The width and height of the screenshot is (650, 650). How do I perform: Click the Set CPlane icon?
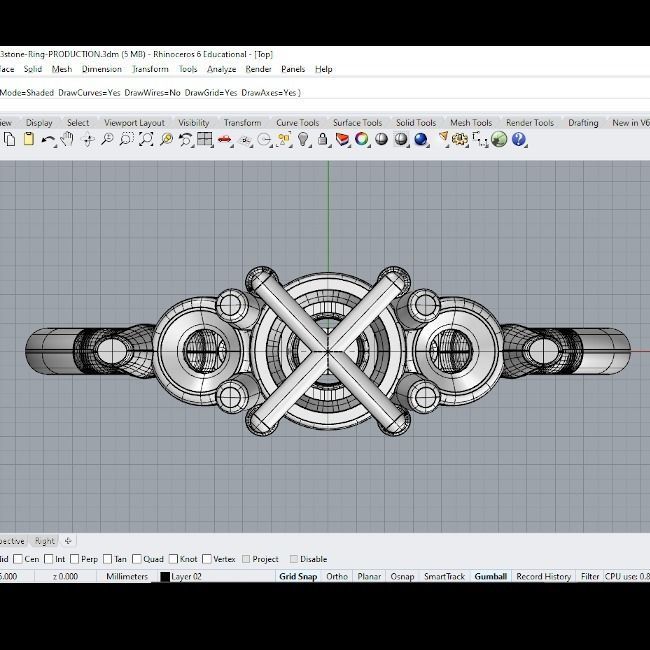245,140
